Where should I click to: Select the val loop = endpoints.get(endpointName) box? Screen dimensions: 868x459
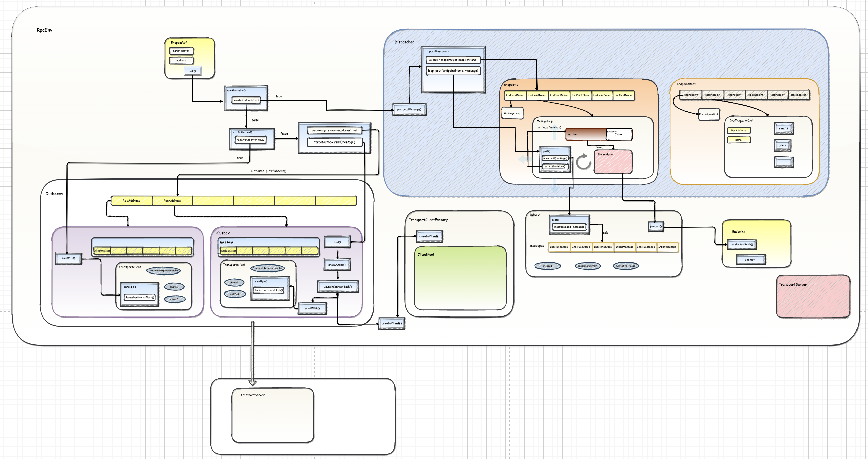click(x=453, y=60)
